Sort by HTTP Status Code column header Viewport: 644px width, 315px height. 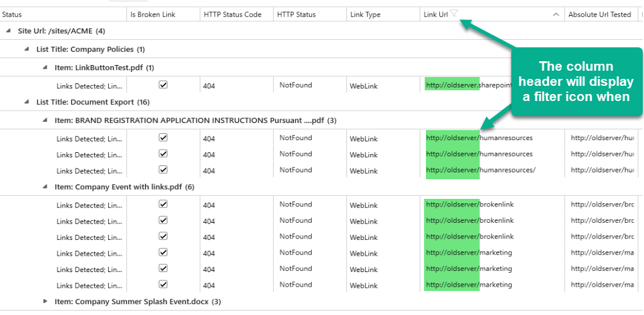(236, 15)
